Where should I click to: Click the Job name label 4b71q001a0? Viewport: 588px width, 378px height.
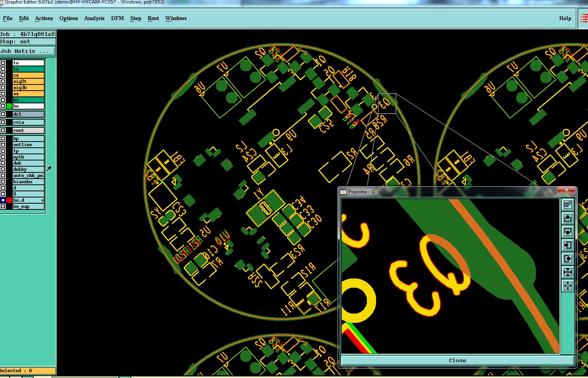click(28, 34)
